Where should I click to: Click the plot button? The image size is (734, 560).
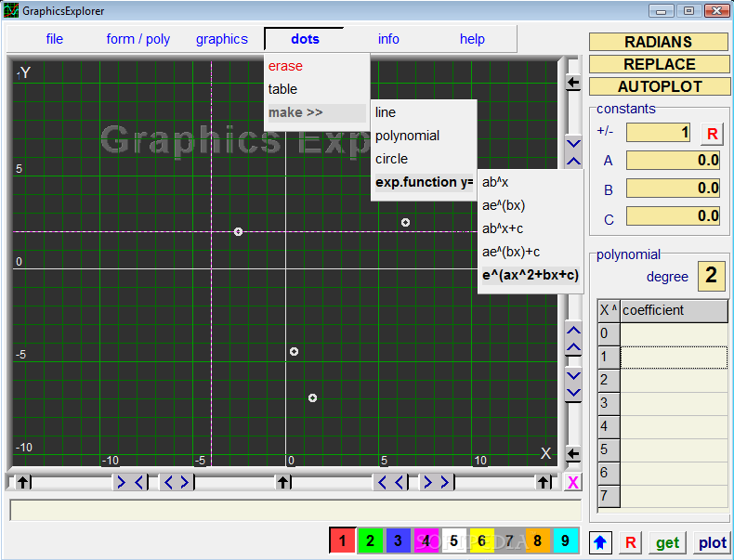coord(713,542)
